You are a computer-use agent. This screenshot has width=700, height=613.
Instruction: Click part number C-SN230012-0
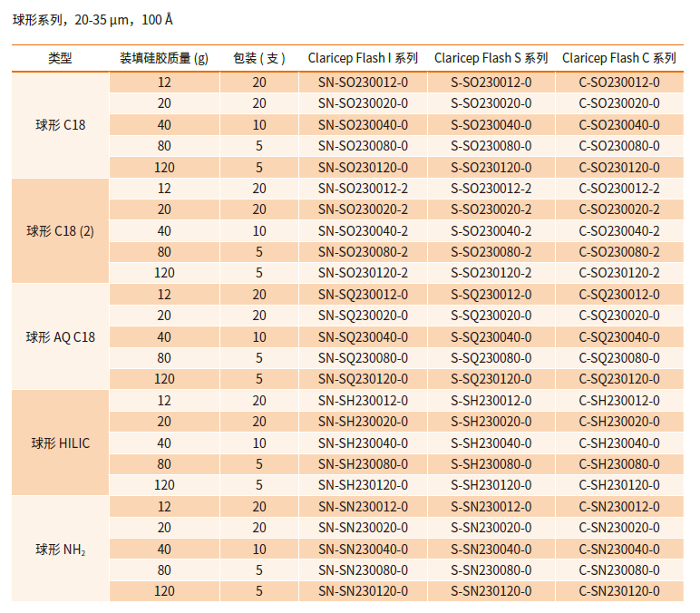click(x=619, y=507)
